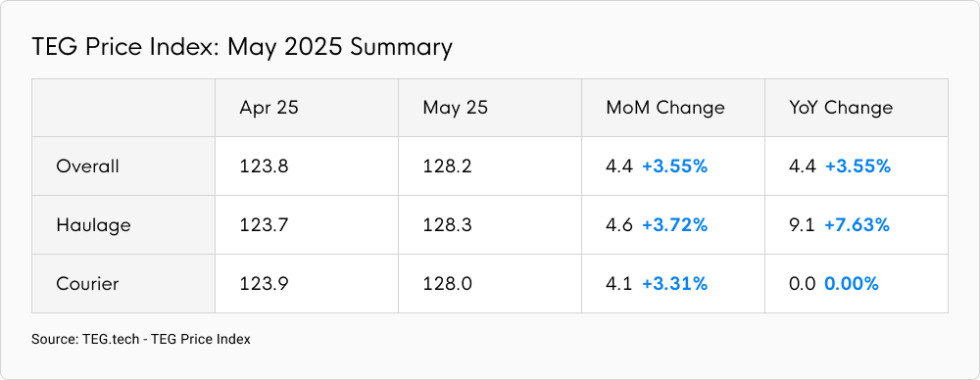Select the Overall row label
This screenshot has width=980, height=380.
pos(87,166)
